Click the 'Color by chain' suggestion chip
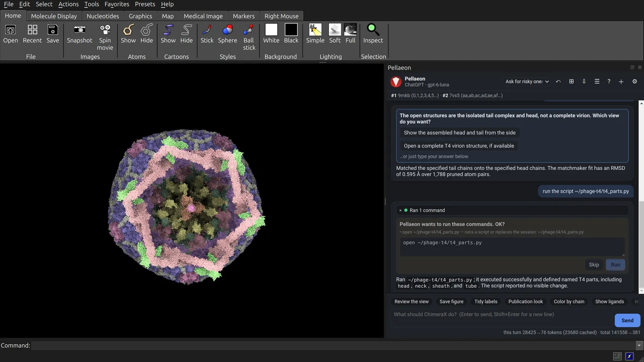 coord(569,302)
